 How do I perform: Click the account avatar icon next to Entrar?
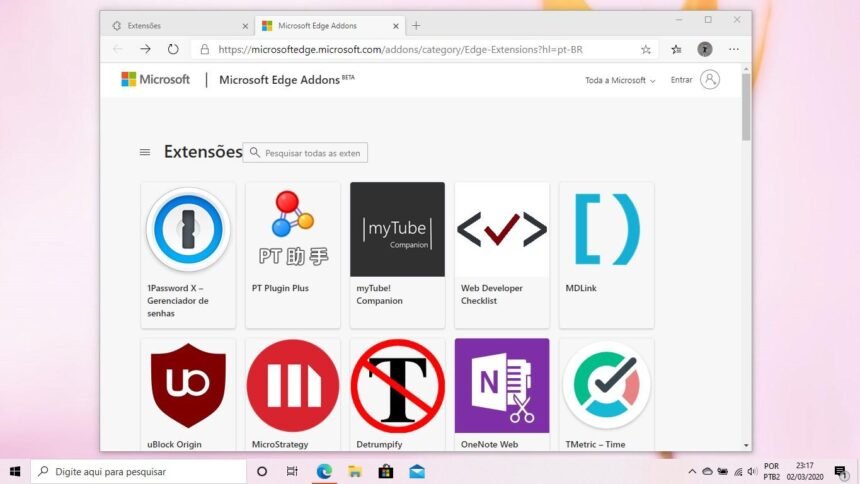click(x=710, y=80)
